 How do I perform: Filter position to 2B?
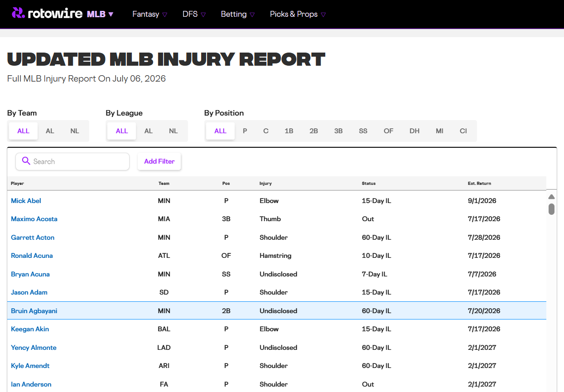tap(313, 131)
